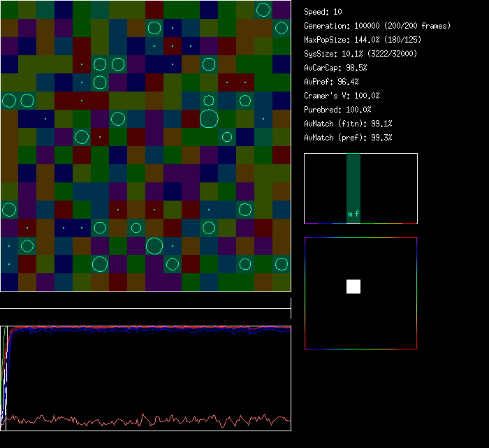The width and height of the screenshot is (489, 448).
Task: Select the Purebred 100.0% readout
Action: (337, 110)
